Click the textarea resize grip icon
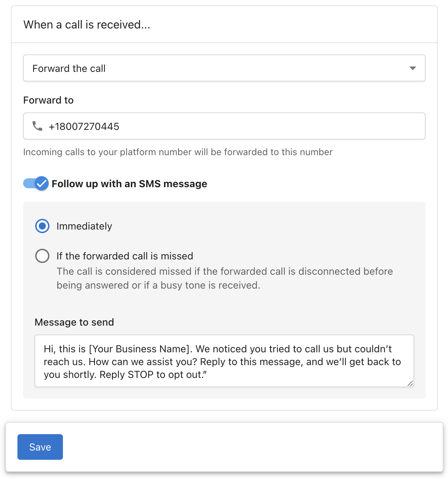This screenshot has width=448, height=479. 410,383
